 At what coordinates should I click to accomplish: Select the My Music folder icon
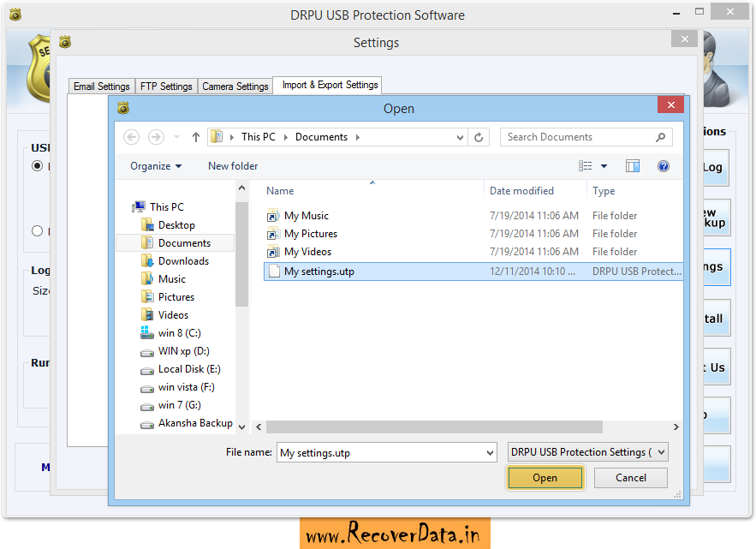[x=273, y=215]
